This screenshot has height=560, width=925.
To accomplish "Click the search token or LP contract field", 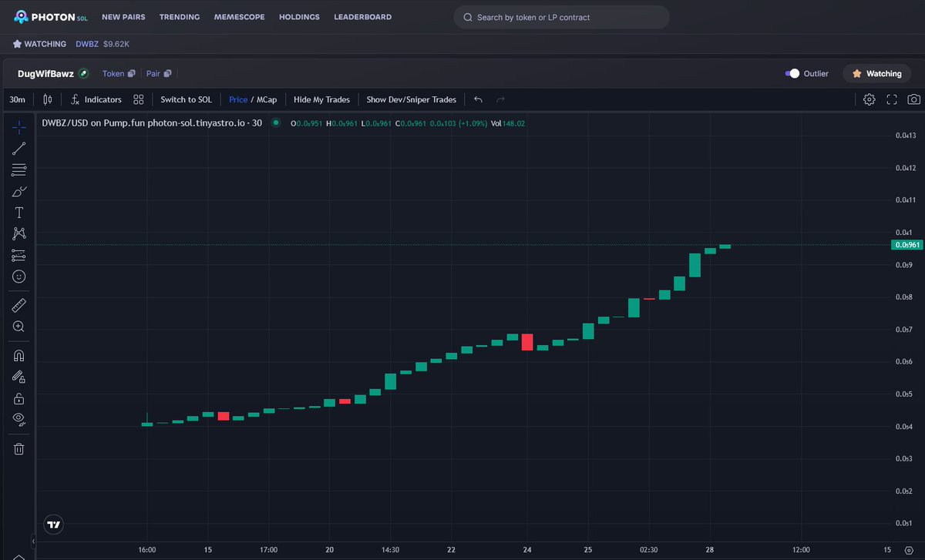I will click(561, 17).
